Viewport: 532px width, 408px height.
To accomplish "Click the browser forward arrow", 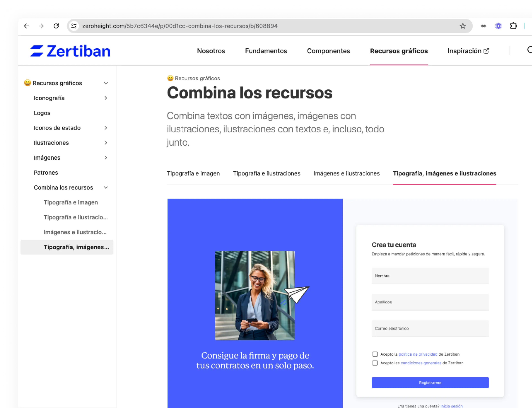I will [41, 26].
